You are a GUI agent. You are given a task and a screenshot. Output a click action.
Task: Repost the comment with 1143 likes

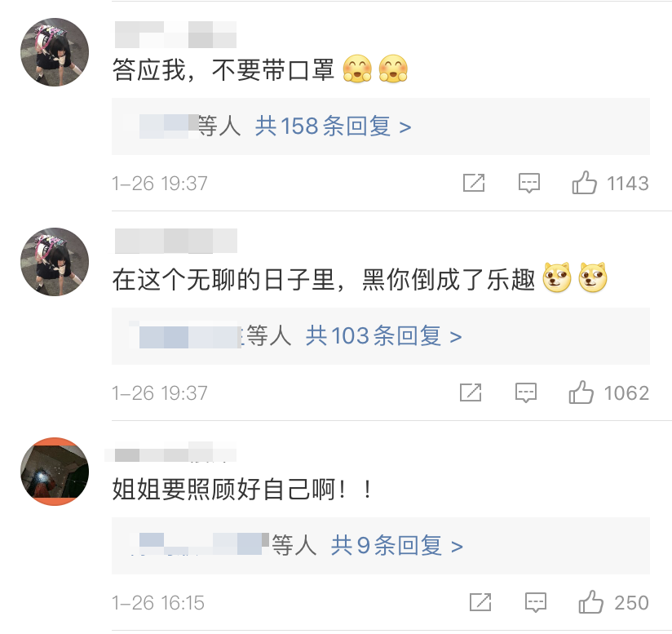(474, 183)
